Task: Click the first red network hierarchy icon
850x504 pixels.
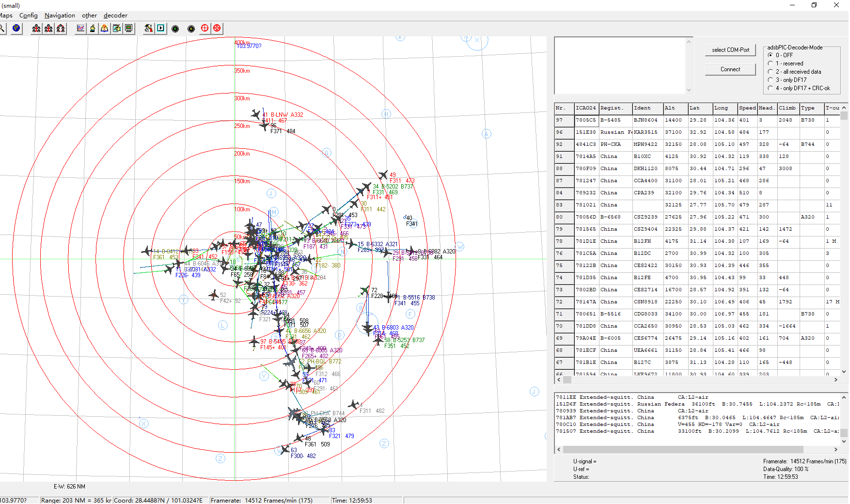Action: (x=36, y=29)
